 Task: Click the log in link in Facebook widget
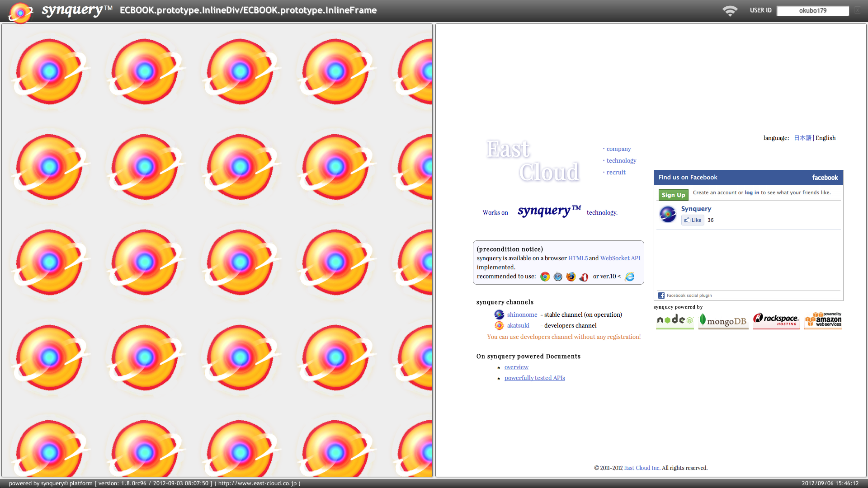click(752, 192)
